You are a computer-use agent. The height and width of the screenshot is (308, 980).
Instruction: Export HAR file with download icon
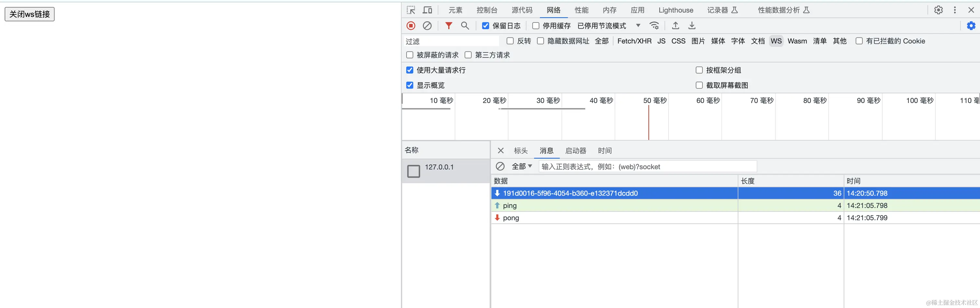(x=692, y=26)
